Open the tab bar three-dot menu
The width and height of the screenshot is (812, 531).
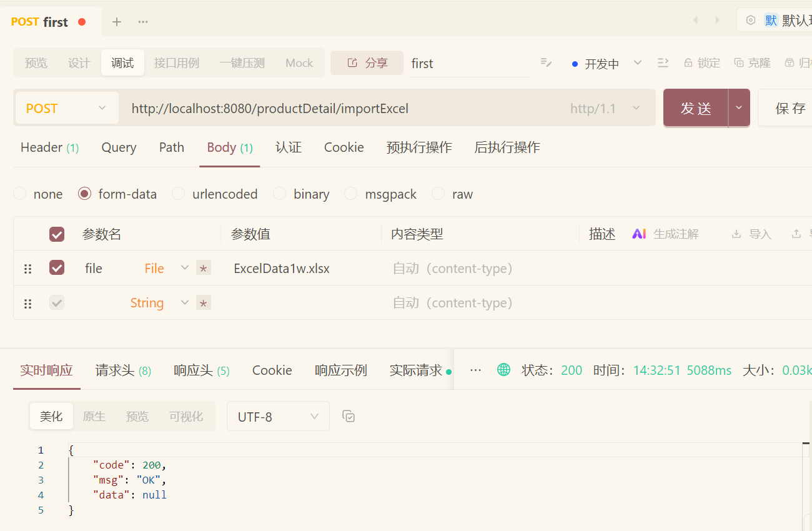[143, 22]
